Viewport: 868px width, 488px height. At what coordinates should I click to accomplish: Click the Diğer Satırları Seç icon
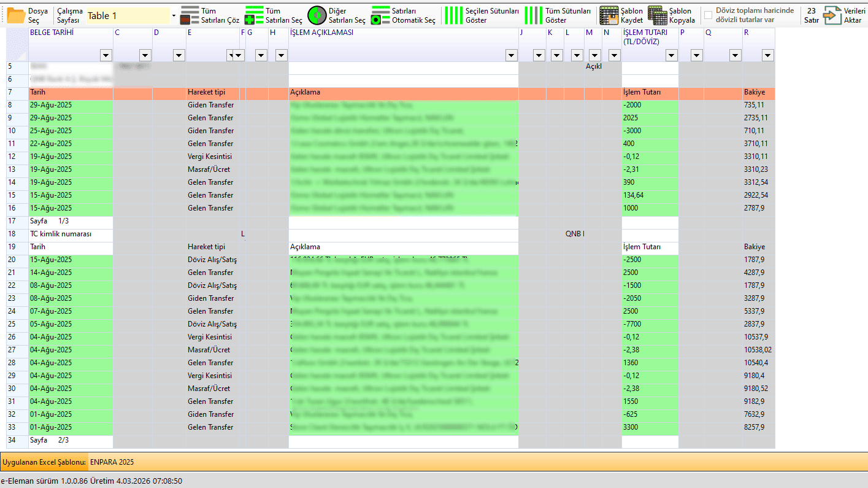pyautogui.click(x=317, y=15)
